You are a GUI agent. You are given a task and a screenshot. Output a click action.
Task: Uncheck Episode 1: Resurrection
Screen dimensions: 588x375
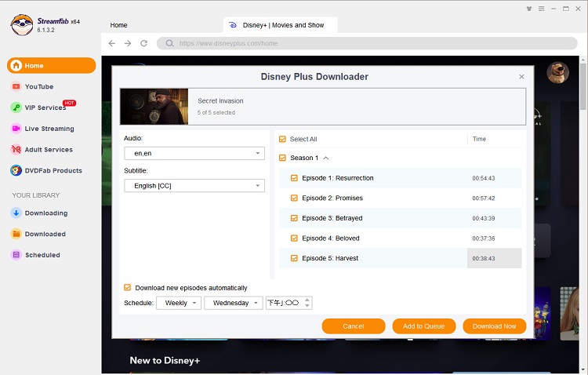pos(294,178)
